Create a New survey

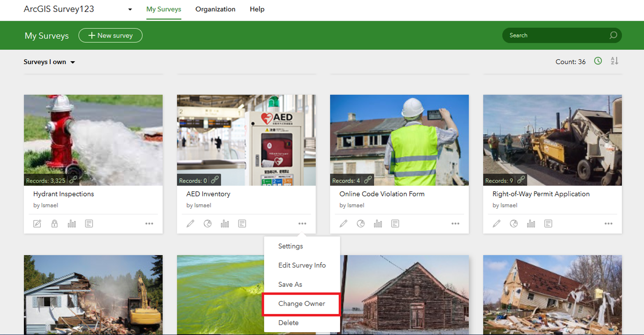tap(110, 35)
